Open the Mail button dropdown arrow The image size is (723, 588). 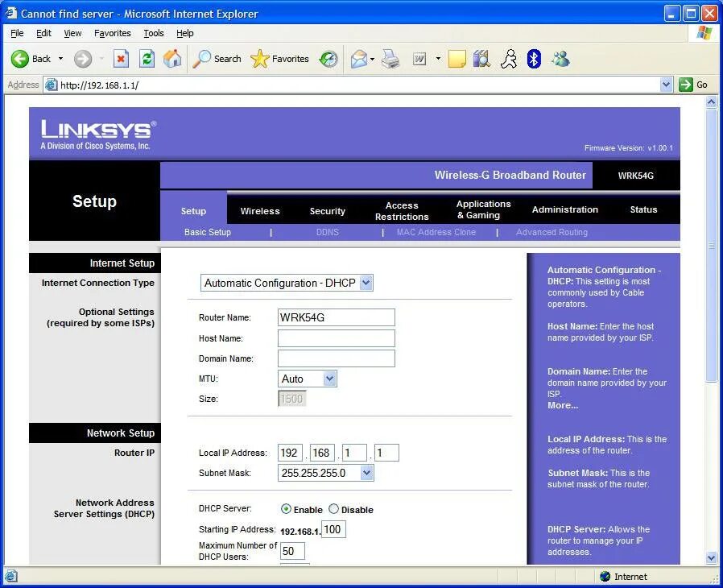[x=372, y=59]
